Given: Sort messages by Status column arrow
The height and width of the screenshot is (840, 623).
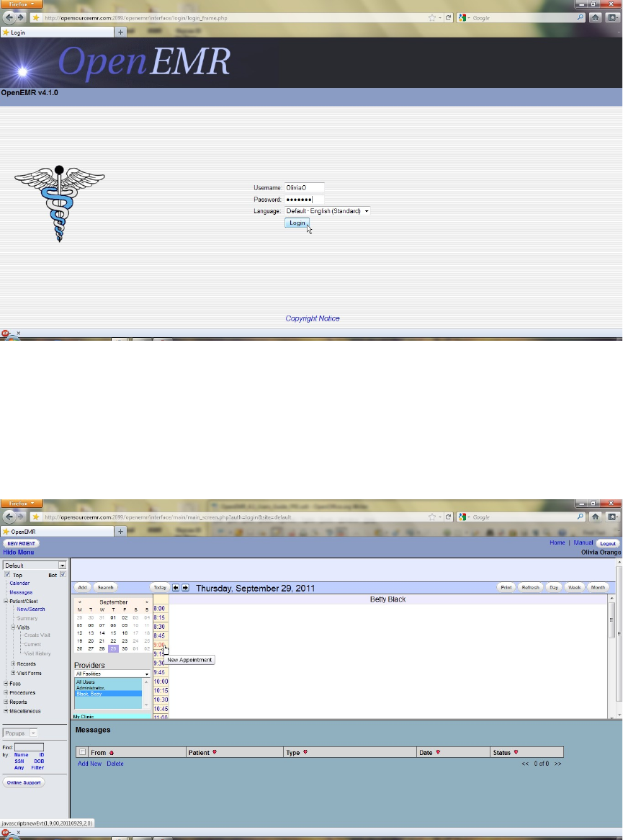Looking at the screenshot, I should (x=516, y=752).
